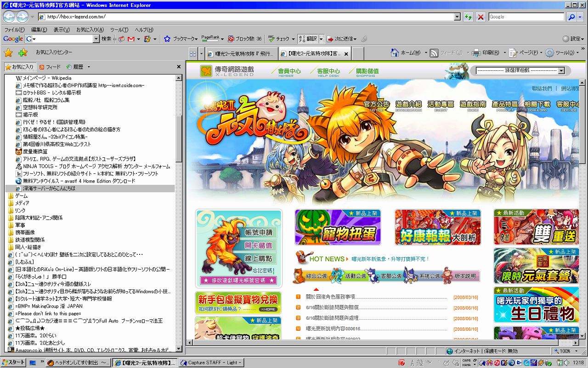588x368 pixels.
Task: Click the メインページ - Wikipedia favorite
Action: pos(44,78)
